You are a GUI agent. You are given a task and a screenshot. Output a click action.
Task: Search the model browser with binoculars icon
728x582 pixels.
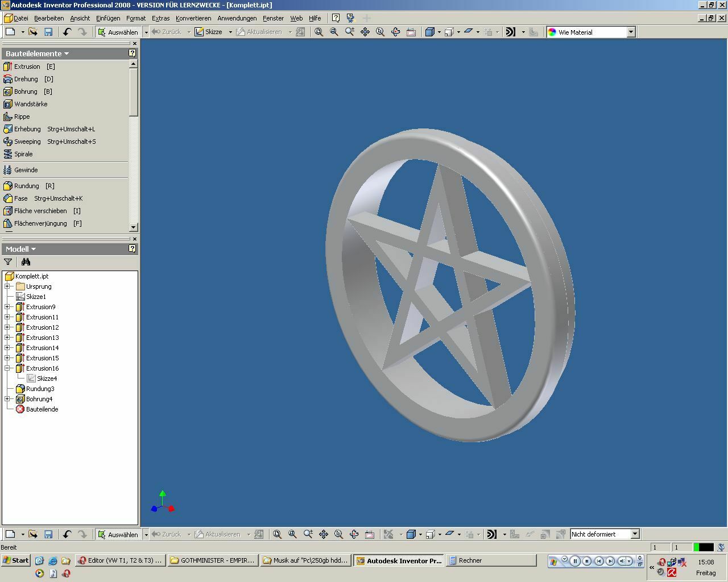(26, 262)
